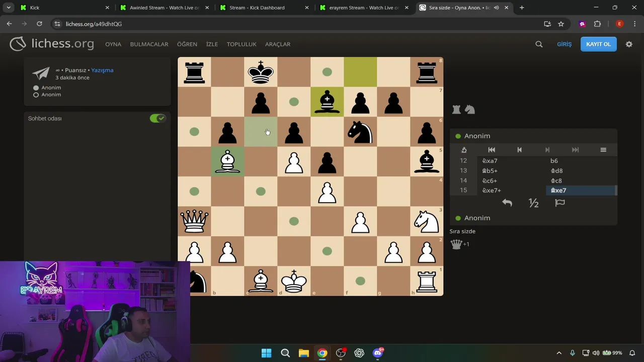Open the taskbar microphone icon
This screenshot has height=362, width=644.
[x=572, y=353]
